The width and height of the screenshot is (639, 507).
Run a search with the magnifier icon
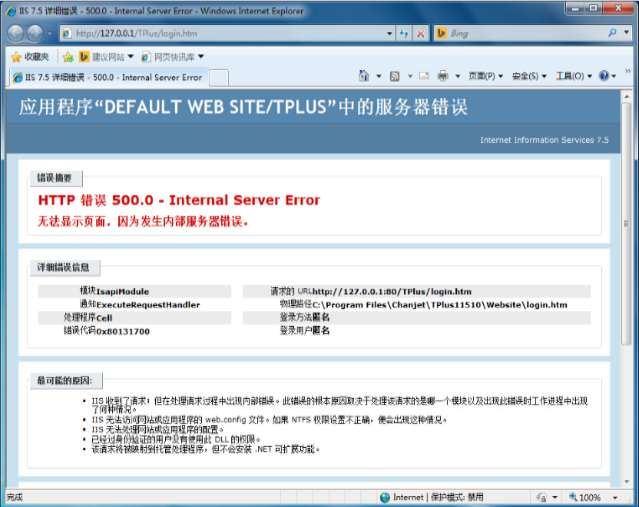[x=612, y=33]
